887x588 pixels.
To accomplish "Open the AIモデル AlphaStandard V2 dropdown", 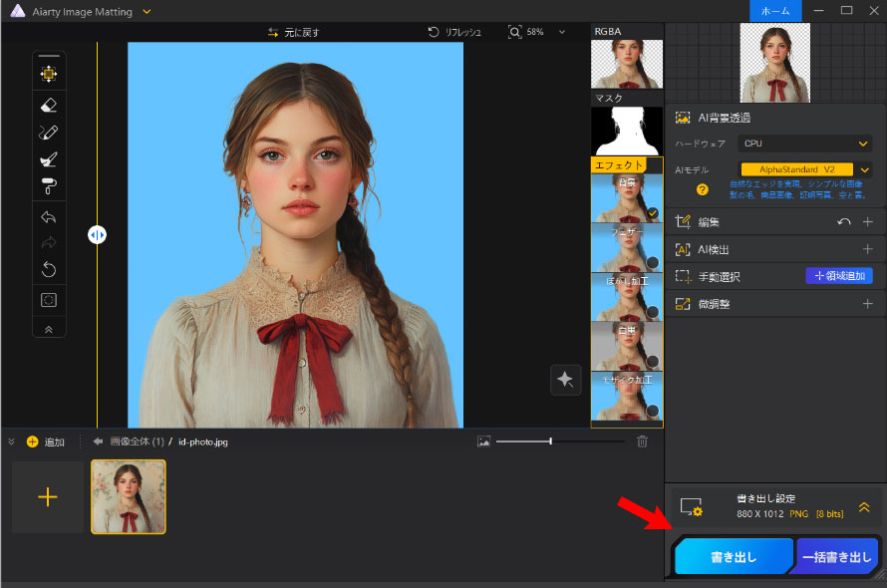I will point(805,170).
